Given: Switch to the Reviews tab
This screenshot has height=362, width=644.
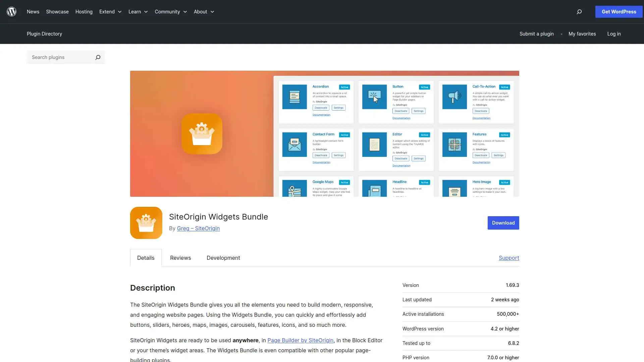Looking at the screenshot, I should [x=180, y=258].
